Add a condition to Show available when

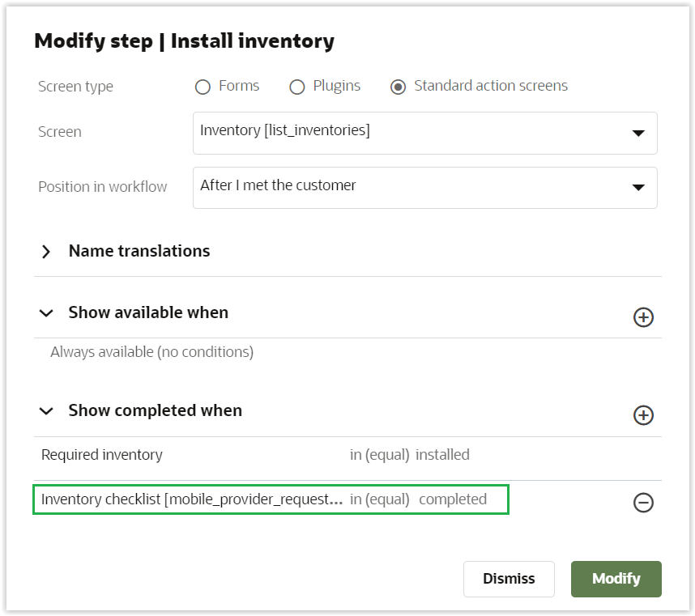point(643,317)
